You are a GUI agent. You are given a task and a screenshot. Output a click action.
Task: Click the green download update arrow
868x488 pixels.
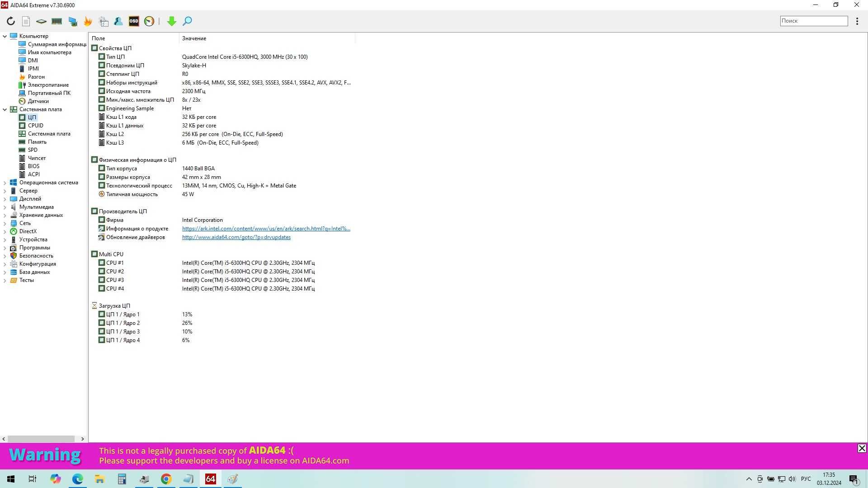pyautogui.click(x=171, y=21)
